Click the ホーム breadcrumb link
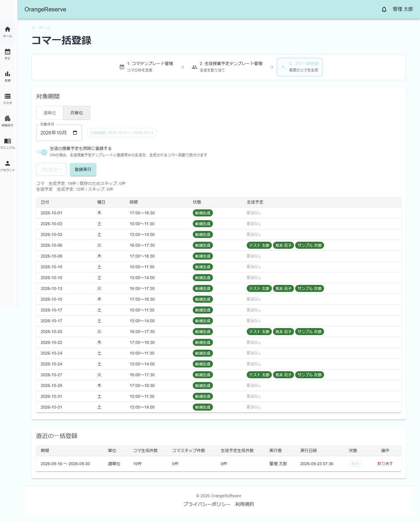Image resolution: width=420 pixels, height=522 pixels. pos(45,28)
